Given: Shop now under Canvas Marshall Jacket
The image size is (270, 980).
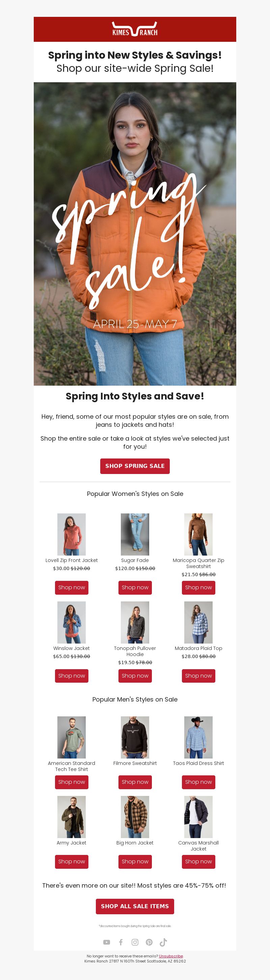Looking at the screenshot, I should click(x=198, y=861).
